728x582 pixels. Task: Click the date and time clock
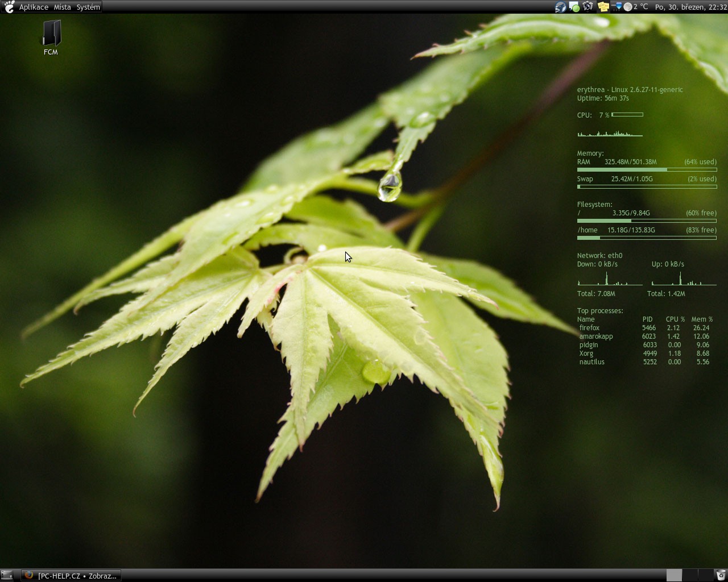690,7
